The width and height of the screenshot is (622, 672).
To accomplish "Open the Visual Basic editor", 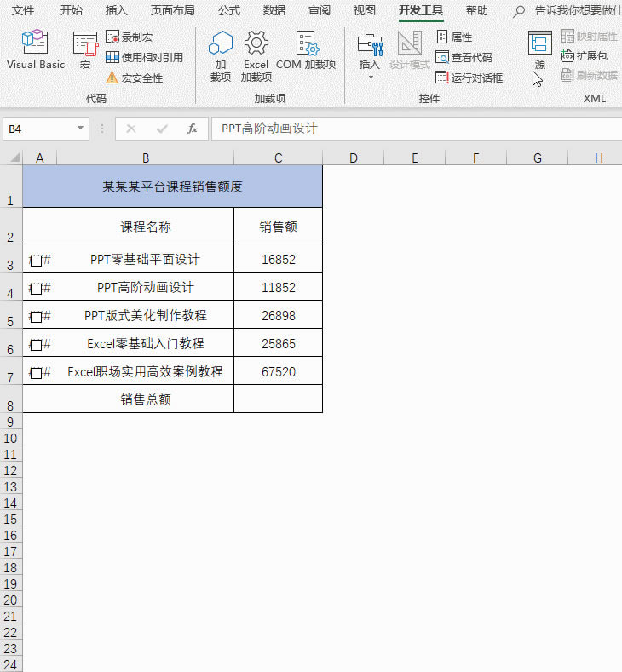I will click(x=36, y=49).
